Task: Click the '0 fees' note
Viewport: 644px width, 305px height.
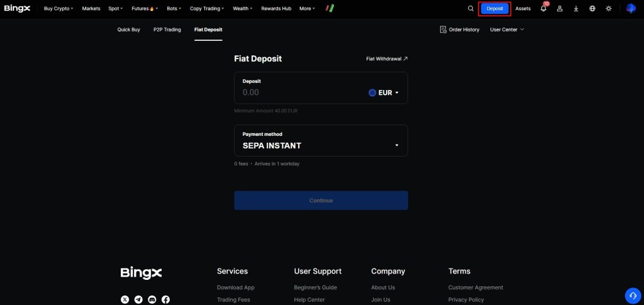Action: tap(241, 164)
